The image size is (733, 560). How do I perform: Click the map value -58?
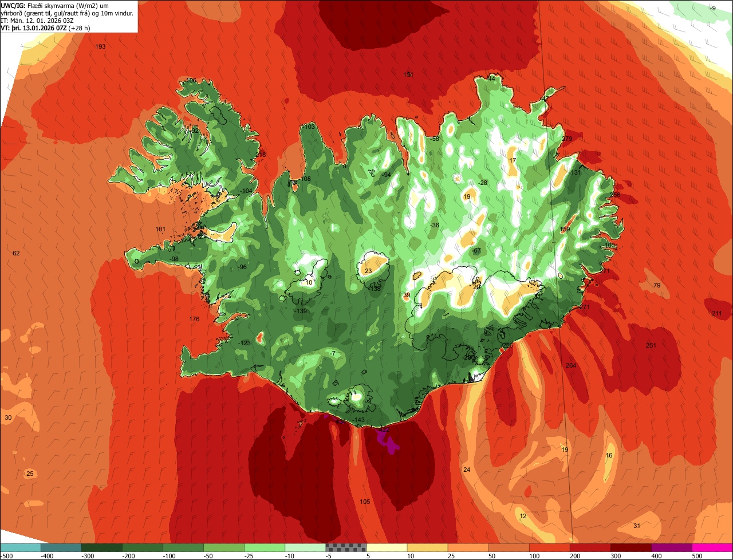point(435,139)
